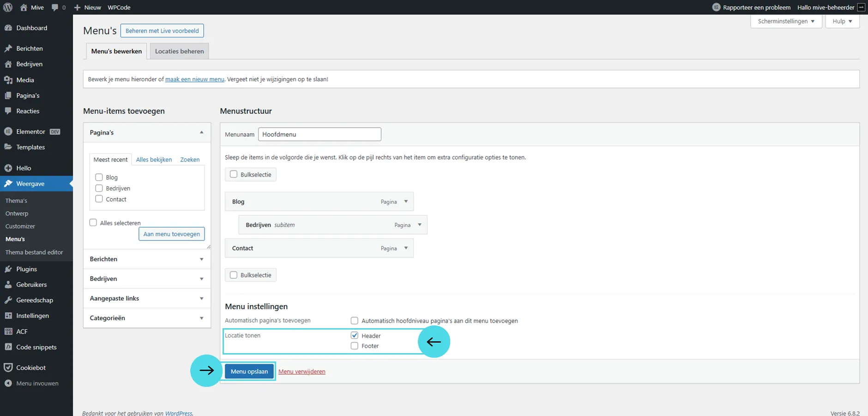Click the Media icon in sidebar
This screenshot has height=416, width=868.
[8, 80]
